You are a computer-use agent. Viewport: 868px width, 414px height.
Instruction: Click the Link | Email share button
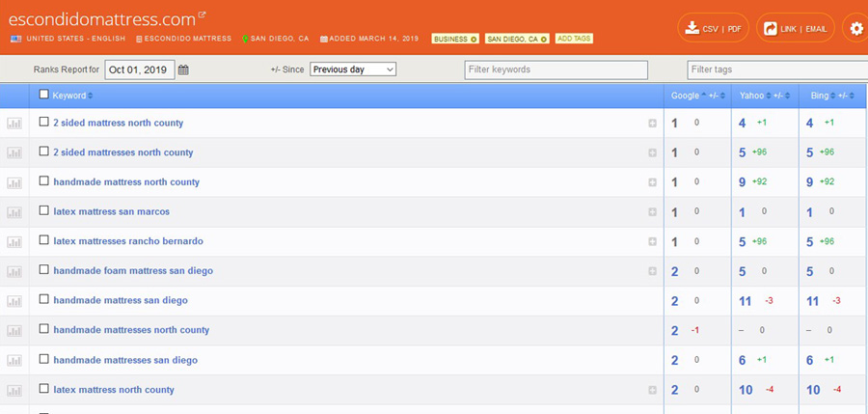coord(795,29)
